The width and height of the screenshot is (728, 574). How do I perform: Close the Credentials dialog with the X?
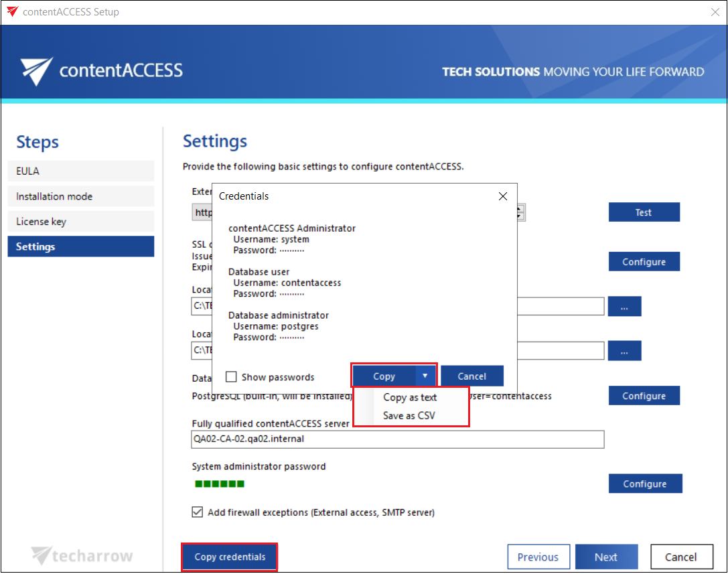click(503, 196)
